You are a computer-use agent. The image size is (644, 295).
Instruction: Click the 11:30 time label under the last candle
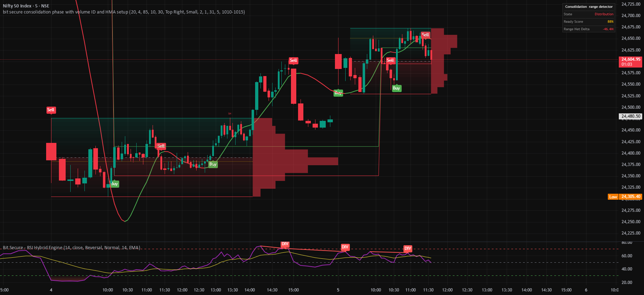(428, 290)
